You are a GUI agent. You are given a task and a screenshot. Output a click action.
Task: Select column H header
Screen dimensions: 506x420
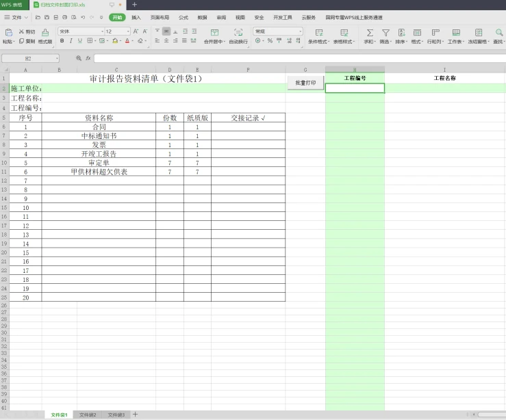(355, 70)
